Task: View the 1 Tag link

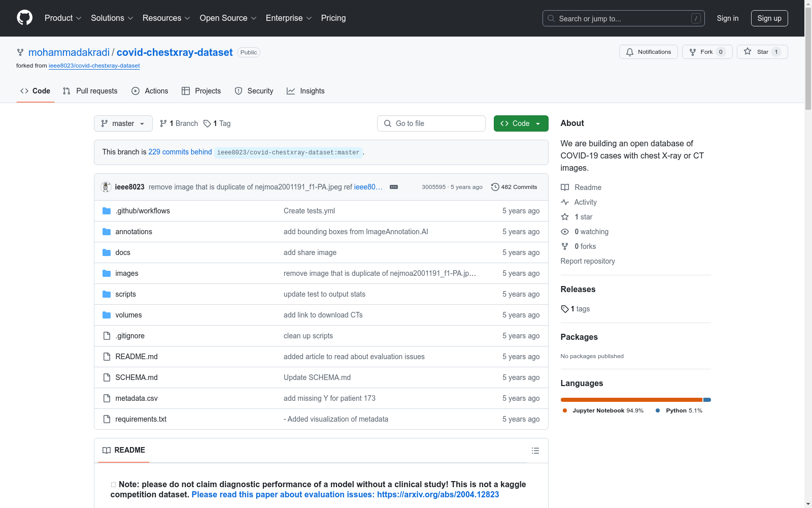Action: click(x=217, y=123)
